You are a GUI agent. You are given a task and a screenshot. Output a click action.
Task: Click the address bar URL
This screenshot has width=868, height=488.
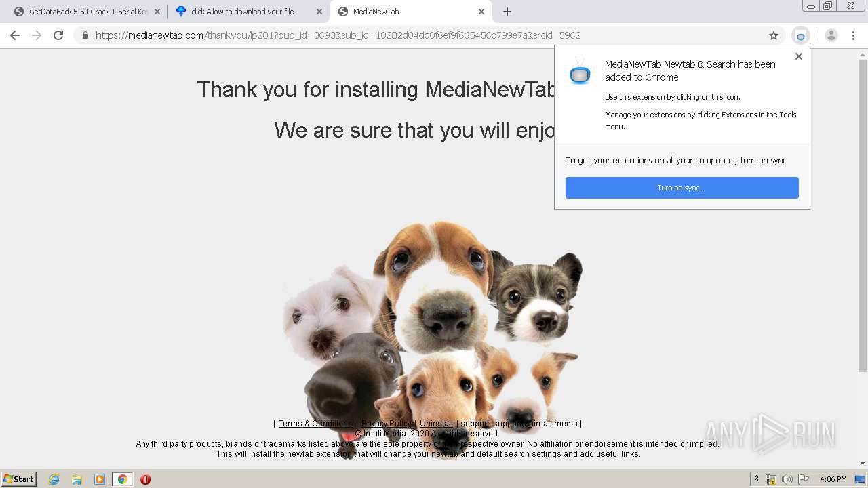(x=338, y=35)
